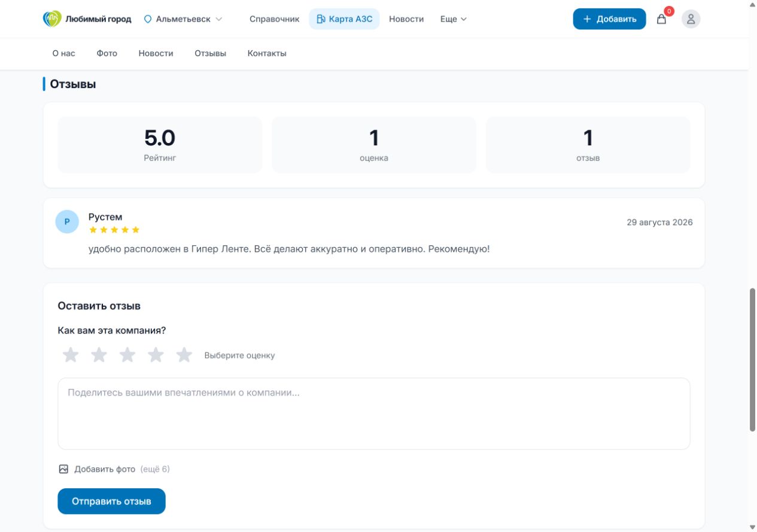This screenshot has width=757, height=532.
Task: Click the Отзывы section heading
Action: pyautogui.click(x=73, y=84)
